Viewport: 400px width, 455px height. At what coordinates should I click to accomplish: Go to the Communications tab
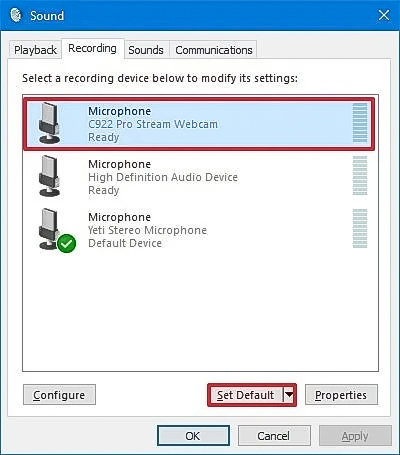(x=214, y=50)
